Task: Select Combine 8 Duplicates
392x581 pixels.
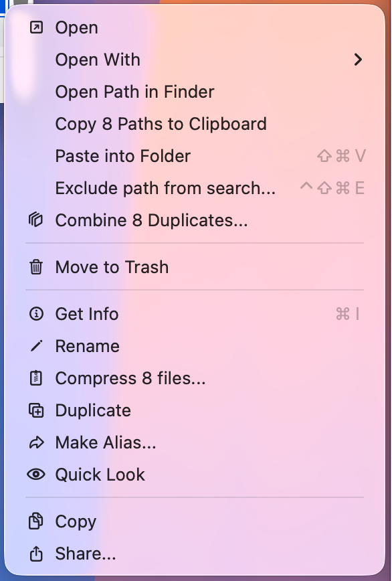Action: tap(151, 220)
